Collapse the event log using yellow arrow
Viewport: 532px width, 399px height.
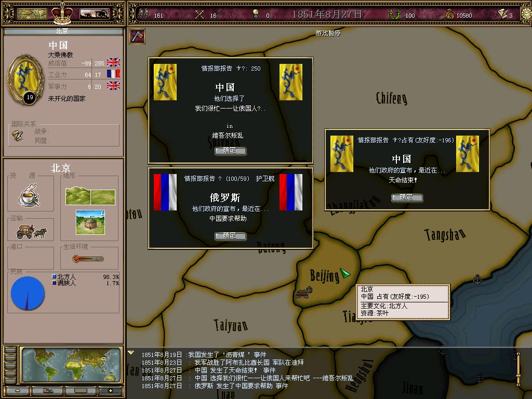[x=131, y=353]
